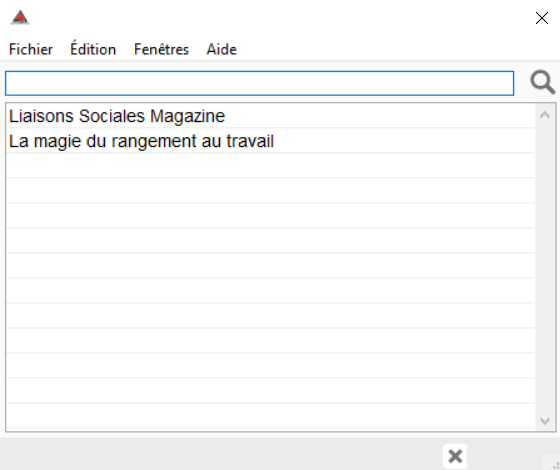The image size is (560, 470).
Task: Click the bold X icon in the bottom bar
Action: point(455,456)
